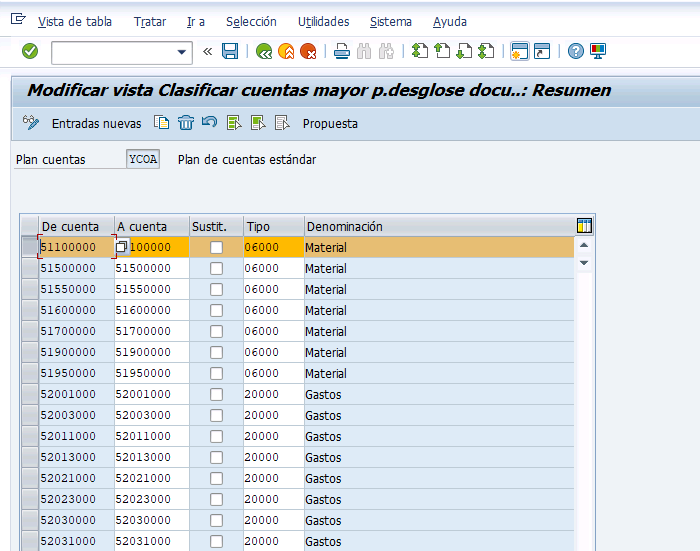
Task: Click the Delete trash can icon
Action: (x=186, y=122)
